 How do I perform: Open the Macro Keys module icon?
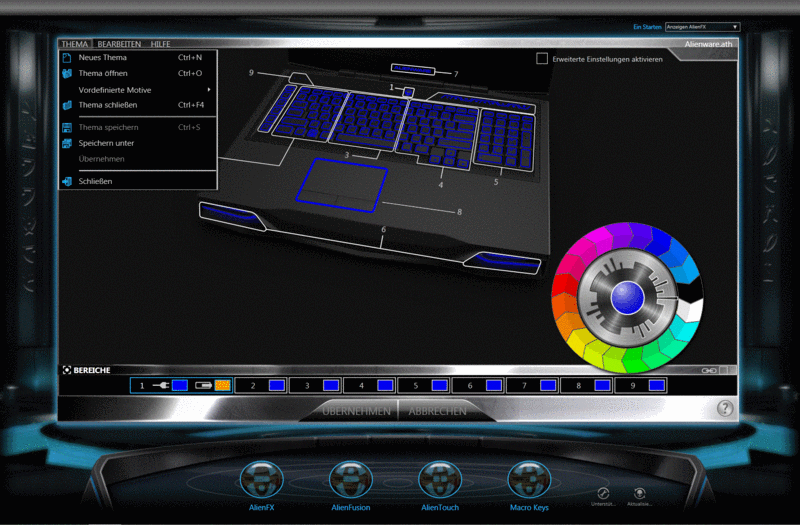tap(529, 480)
